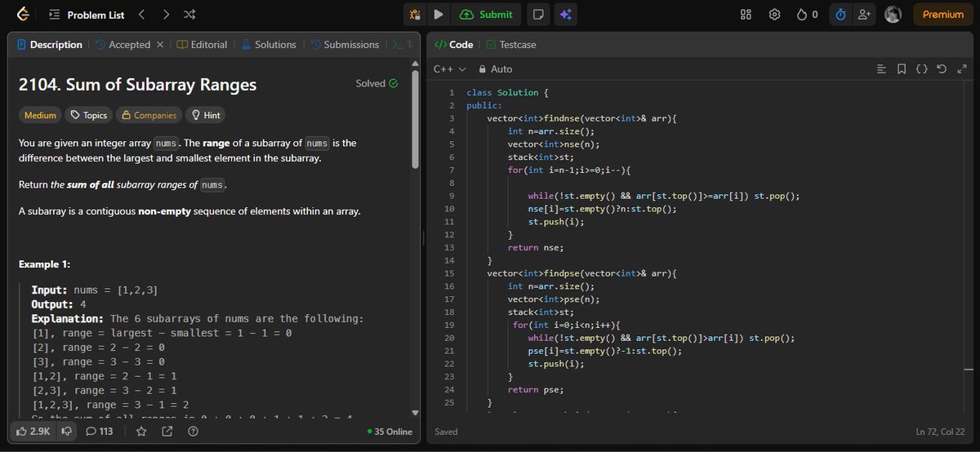Click the Premium button
The image size is (980, 452).
coord(942,14)
